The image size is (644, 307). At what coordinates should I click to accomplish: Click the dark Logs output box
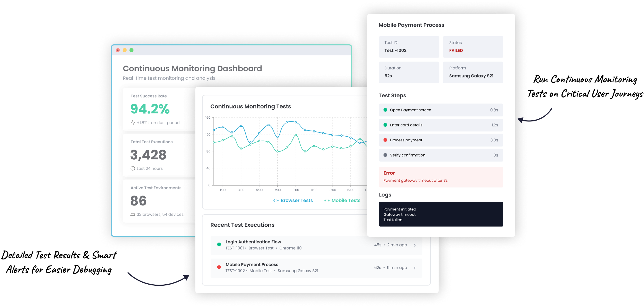click(441, 214)
